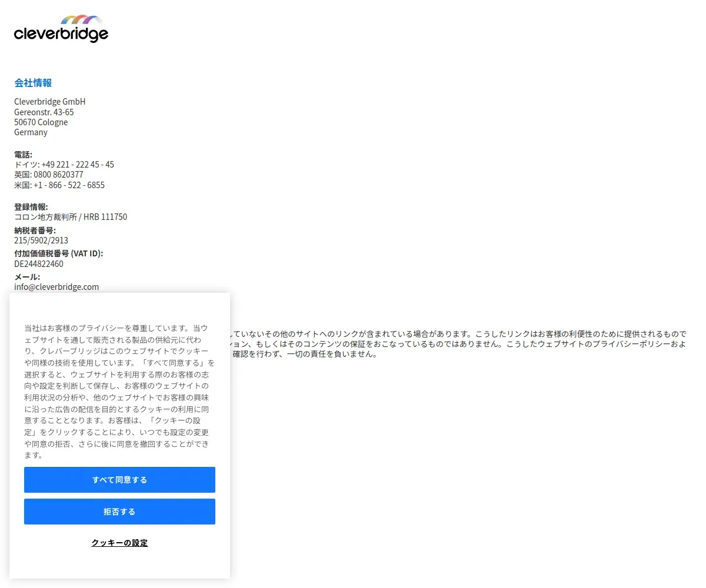This screenshot has height=588, width=706.
Task: Click the German phone number +49 221 - 222 45 - 45
Action: 78,165
